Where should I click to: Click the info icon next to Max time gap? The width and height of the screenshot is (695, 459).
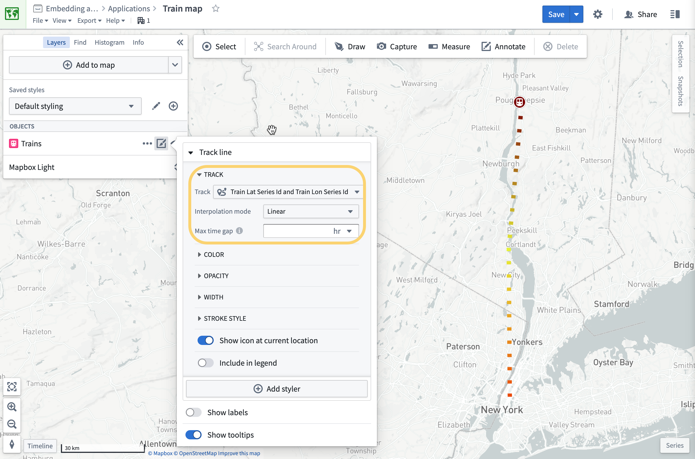[x=239, y=231]
